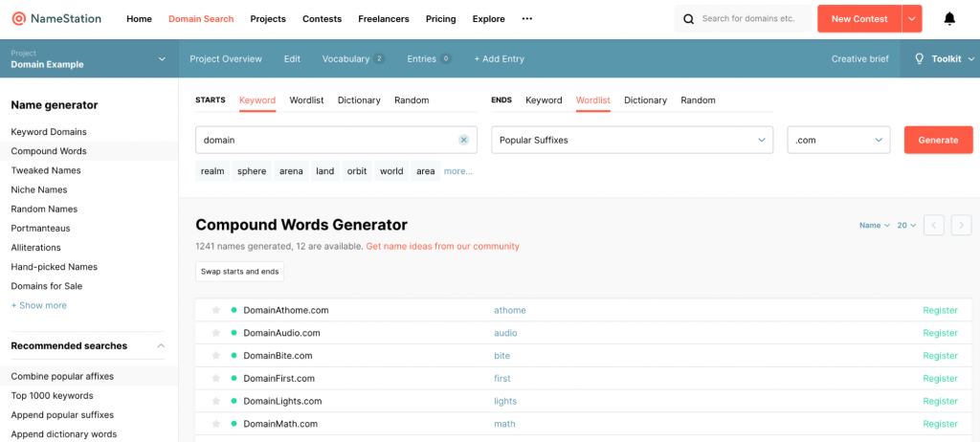980x442 pixels.
Task: Open the .com extension dropdown
Action: pos(838,140)
